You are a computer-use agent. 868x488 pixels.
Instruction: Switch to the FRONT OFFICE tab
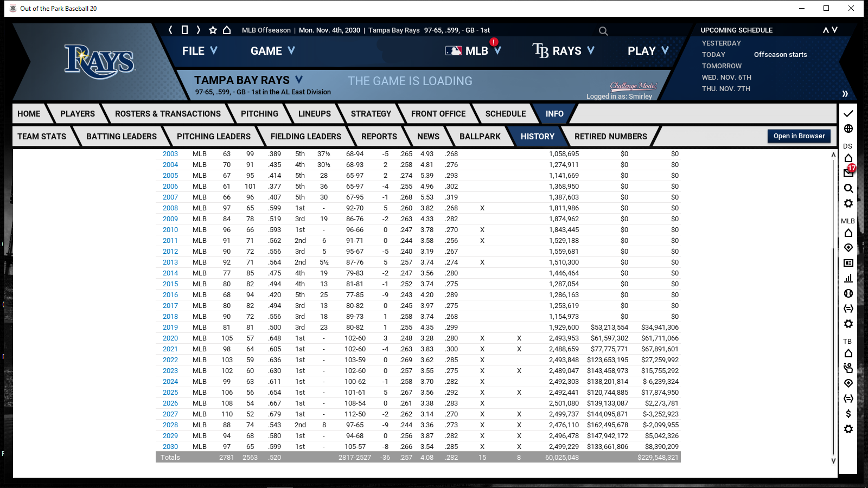tap(438, 114)
